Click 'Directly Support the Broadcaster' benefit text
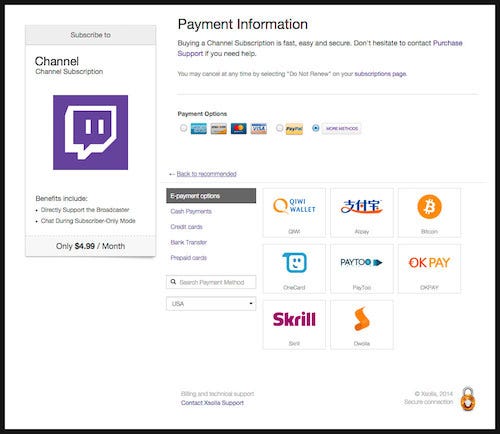Screen dimensions: 500x434 [x=85, y=210]
